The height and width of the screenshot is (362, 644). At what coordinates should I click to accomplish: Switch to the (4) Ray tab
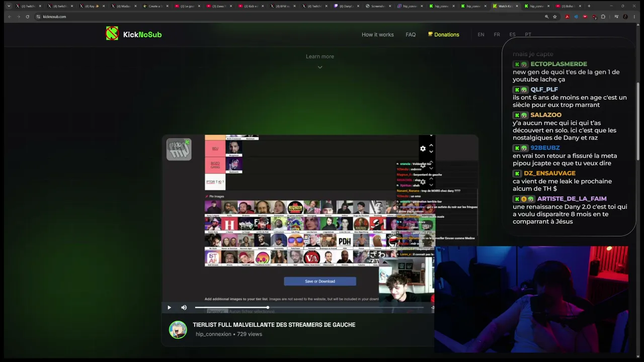click(93, 6)
